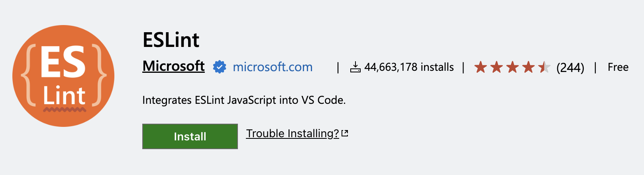
Task: Select the fourth rating star
Action: coord(528,67)
